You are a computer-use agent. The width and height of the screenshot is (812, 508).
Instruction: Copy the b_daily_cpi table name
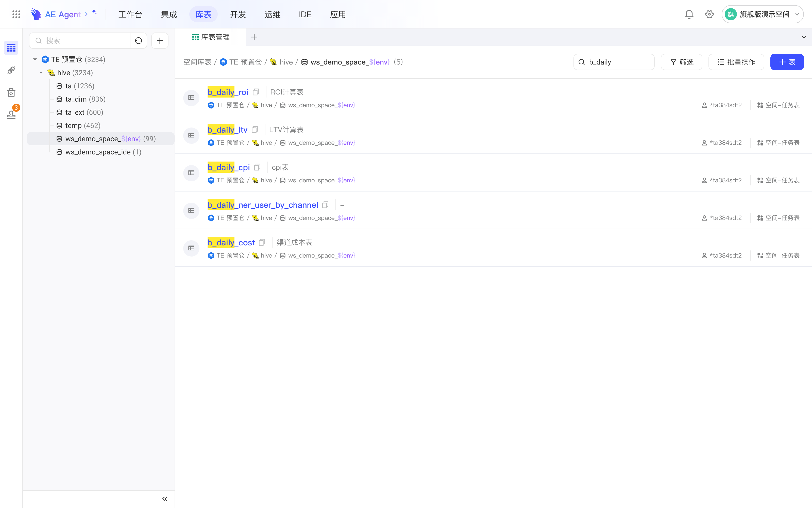click(x=257, y=167)
